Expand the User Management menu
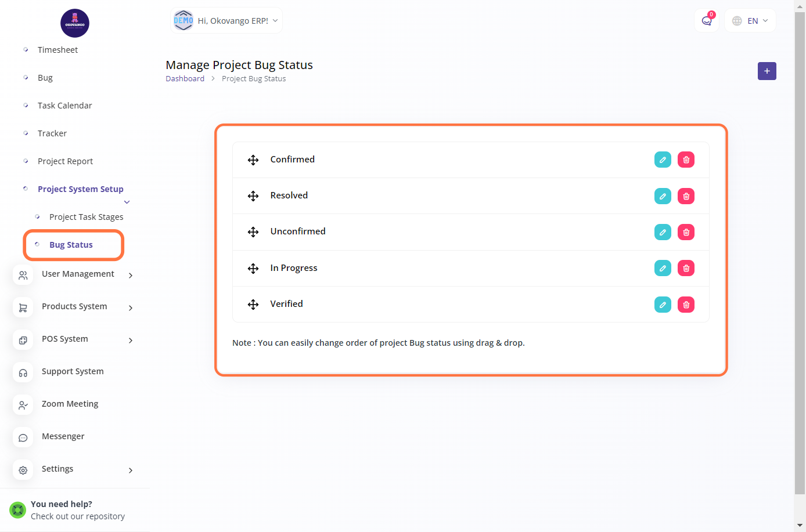The width and height of the screenshot is (806, 532). (x=78, y=274)
